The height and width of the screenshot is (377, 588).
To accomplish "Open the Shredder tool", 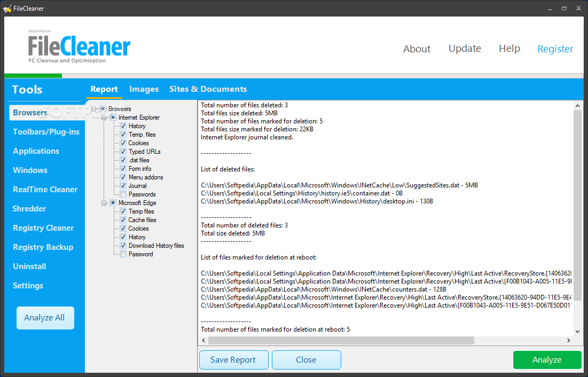I will 29,209.
